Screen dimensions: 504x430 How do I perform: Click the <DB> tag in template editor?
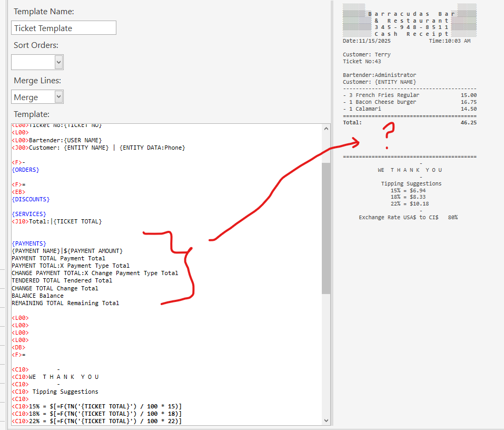(x=18, y=347)
